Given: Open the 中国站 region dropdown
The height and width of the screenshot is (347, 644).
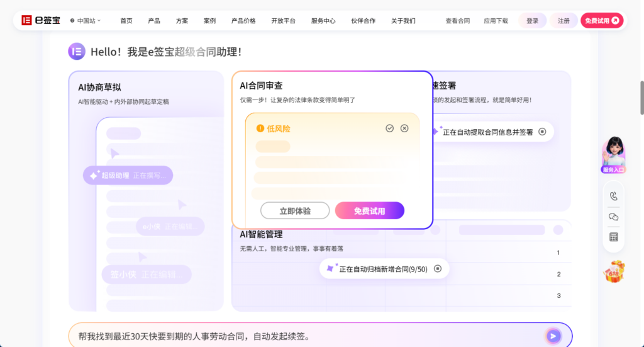Looking at the screenshot, I should [x=86, y=21].
